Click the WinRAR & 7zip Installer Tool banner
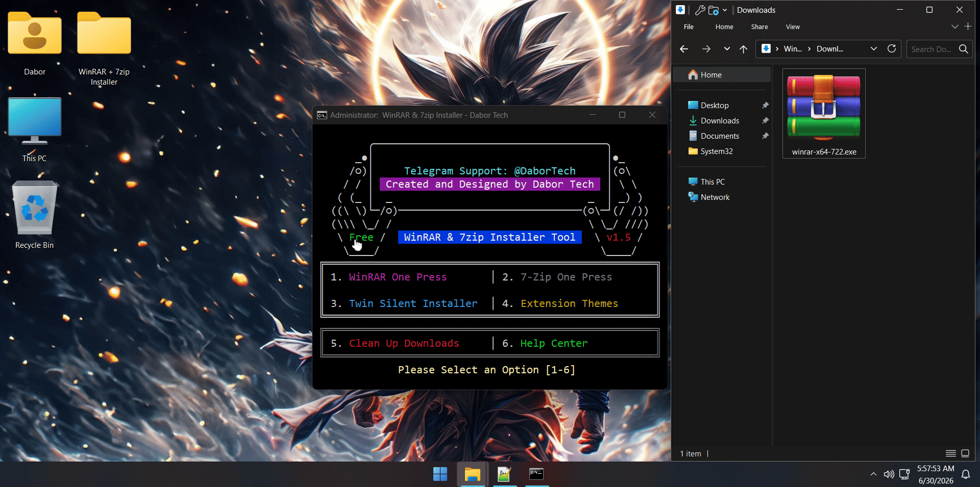Screen dimensions: 980x487 (489, 237)
